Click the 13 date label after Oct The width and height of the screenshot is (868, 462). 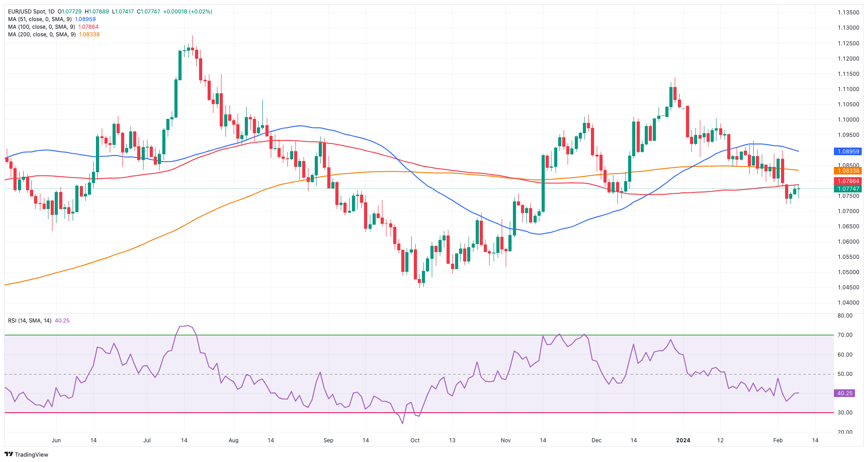click(x=452, y=440)
